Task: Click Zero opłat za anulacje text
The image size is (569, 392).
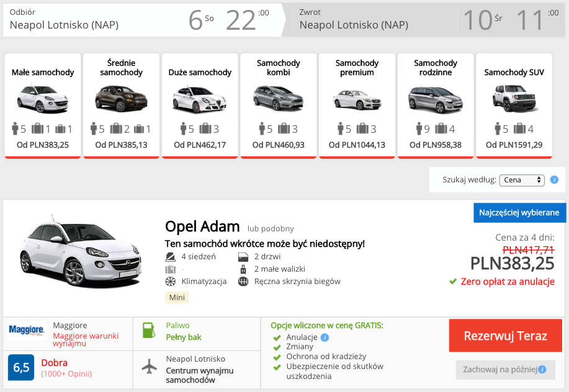Action: tap(508, 282)
